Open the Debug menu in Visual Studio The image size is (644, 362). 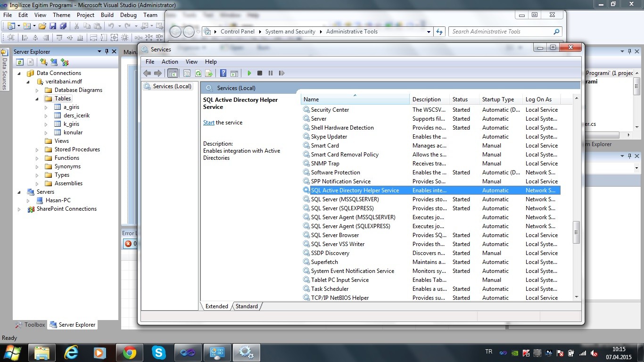point(128,15)
